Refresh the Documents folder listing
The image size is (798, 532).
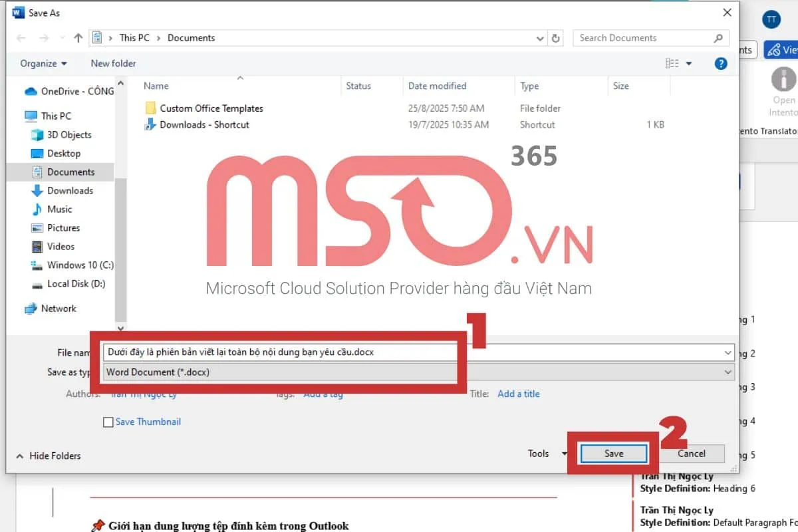(x=556, y=38)
